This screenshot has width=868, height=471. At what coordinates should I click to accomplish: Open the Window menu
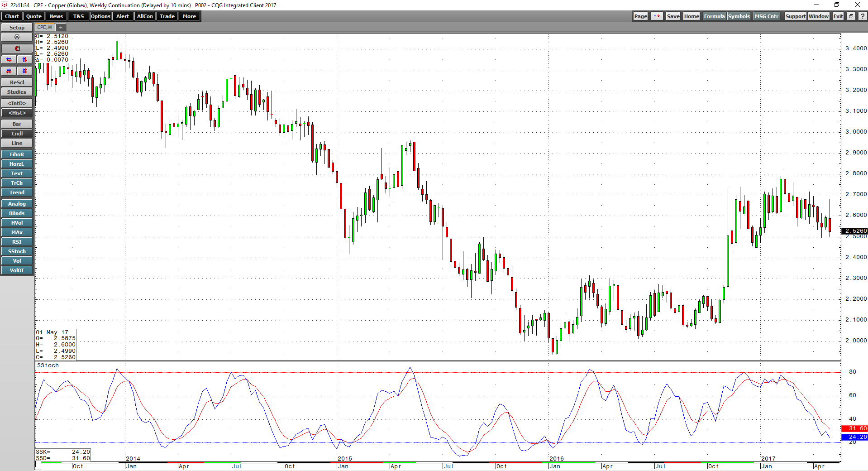pyautogui.click(x=818, y=16)
